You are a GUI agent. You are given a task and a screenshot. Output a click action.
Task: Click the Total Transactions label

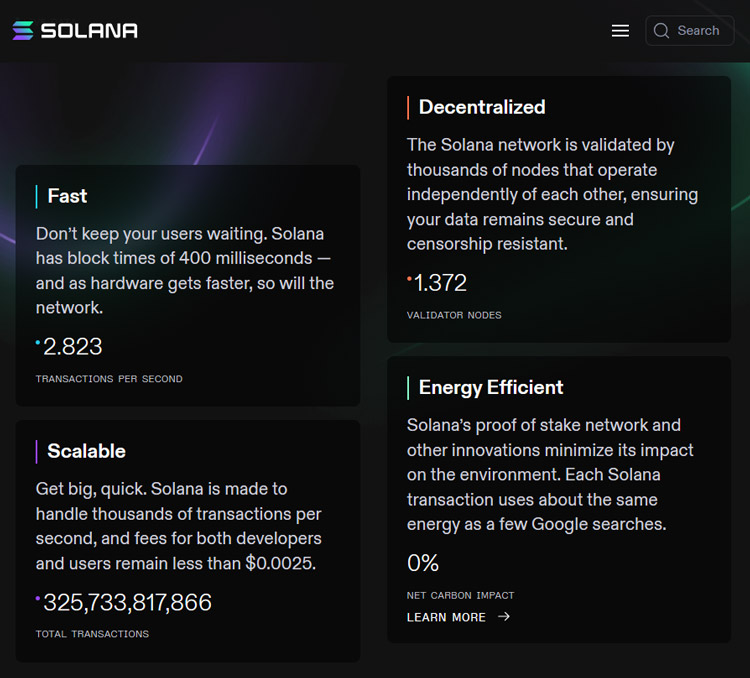click(x=92, y=634)
